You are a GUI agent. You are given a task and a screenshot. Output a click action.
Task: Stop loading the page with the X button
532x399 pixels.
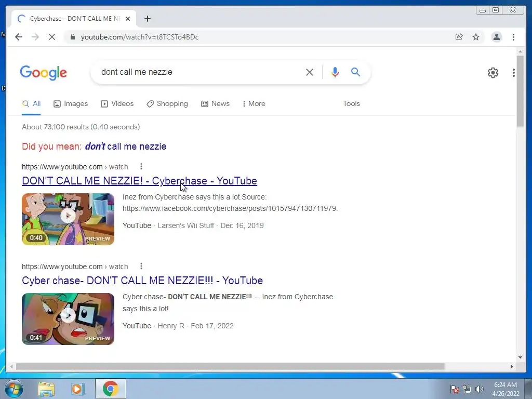click(x=52, y=37)
